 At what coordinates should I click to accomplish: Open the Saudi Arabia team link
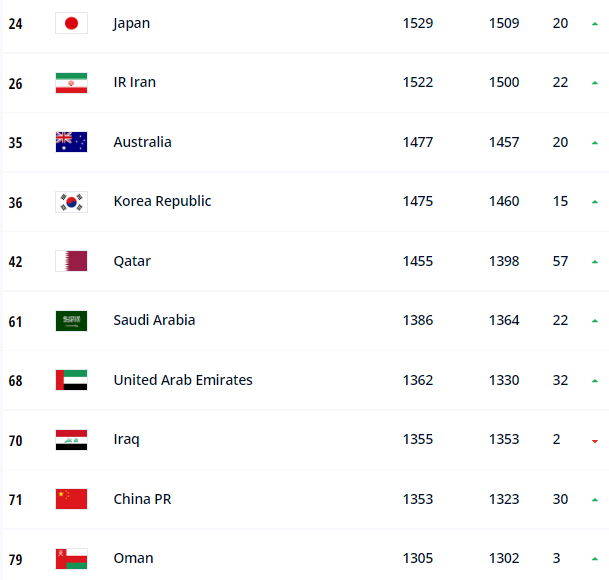click(154, 320)
